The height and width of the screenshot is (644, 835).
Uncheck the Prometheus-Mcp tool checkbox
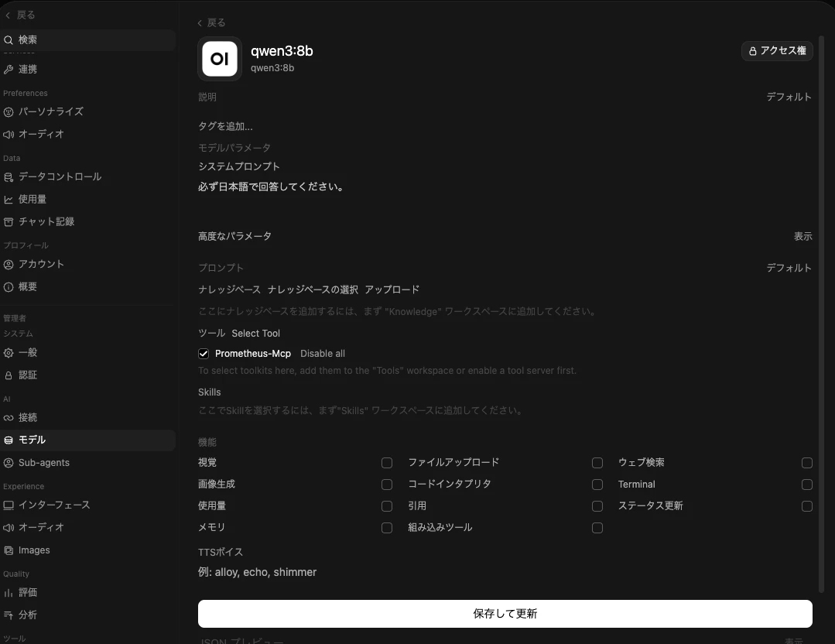pyautogui.click(x=204, y=354)
